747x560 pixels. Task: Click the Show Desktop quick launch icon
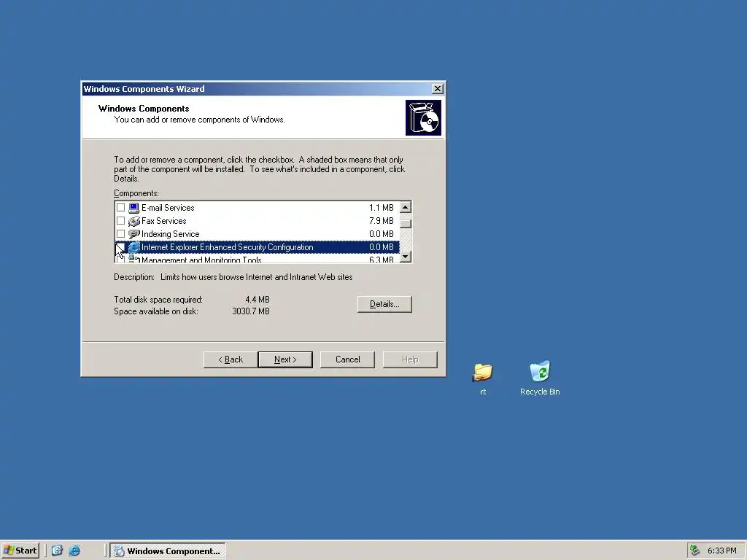coord(57,551)
